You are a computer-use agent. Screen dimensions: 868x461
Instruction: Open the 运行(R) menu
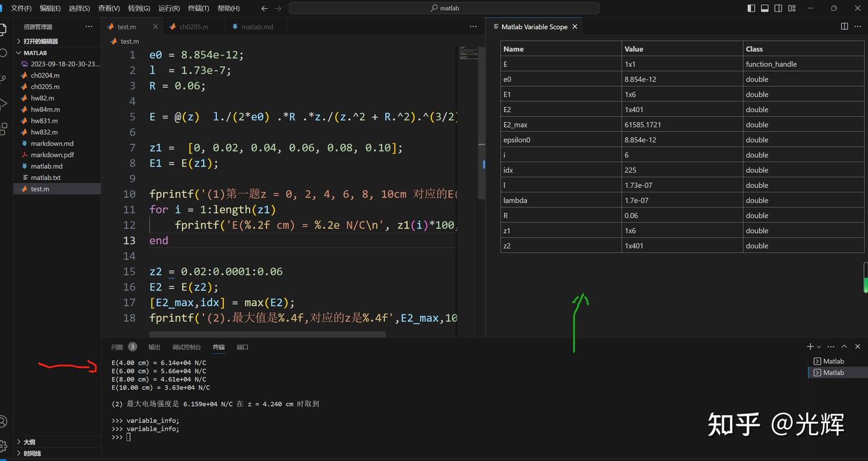click(168, 8)
